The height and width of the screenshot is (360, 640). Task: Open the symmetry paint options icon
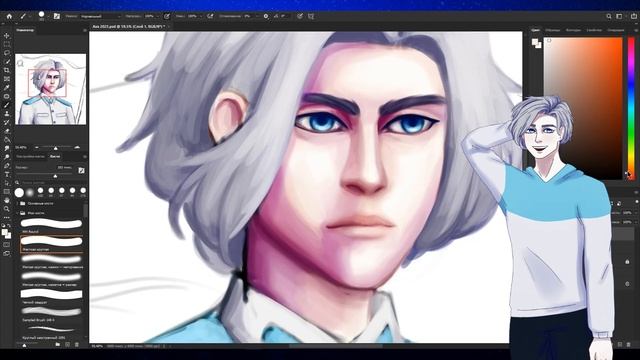[311, 16]
